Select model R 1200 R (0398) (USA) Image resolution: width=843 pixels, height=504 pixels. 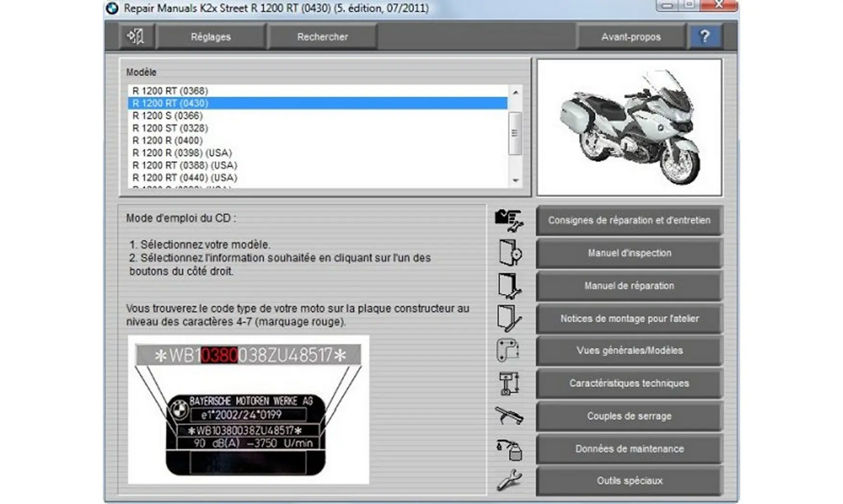(x=318, y=153)
